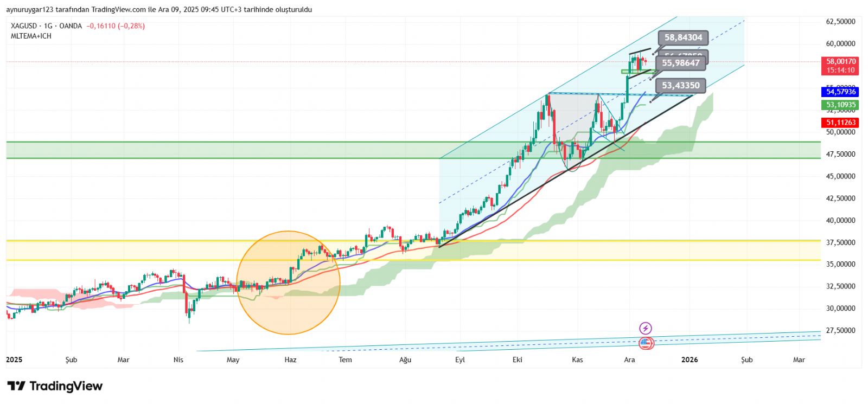868x404 pixels.
Task: Click the MLTEMA+ICH indicator legend
Action: 31,36
